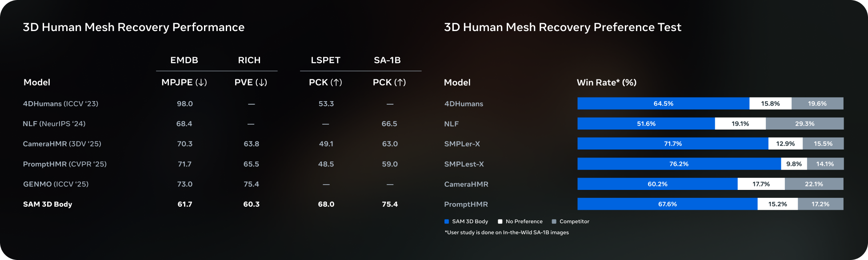
Task: Click the PVE metric label with down arrow
Action: click(x=251, y=83)
